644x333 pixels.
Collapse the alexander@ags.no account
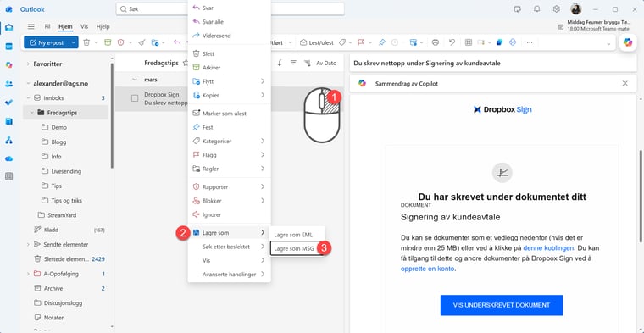pyautogui.click(x=28, y=83)
